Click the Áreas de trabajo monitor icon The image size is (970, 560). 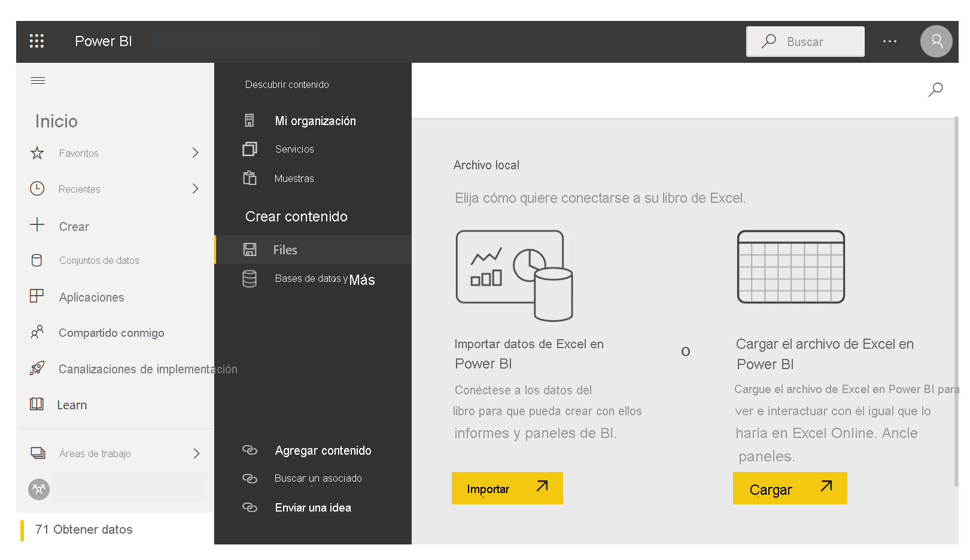[38, 453]
